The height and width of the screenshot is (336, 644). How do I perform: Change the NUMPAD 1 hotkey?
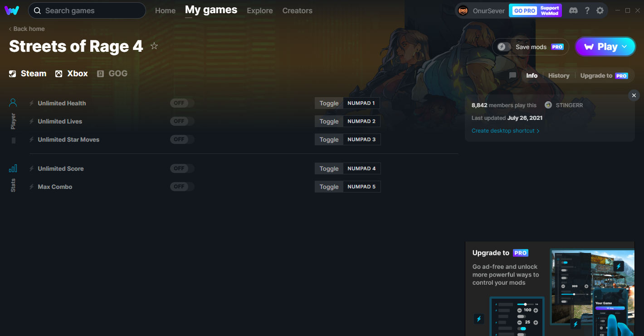361,103
